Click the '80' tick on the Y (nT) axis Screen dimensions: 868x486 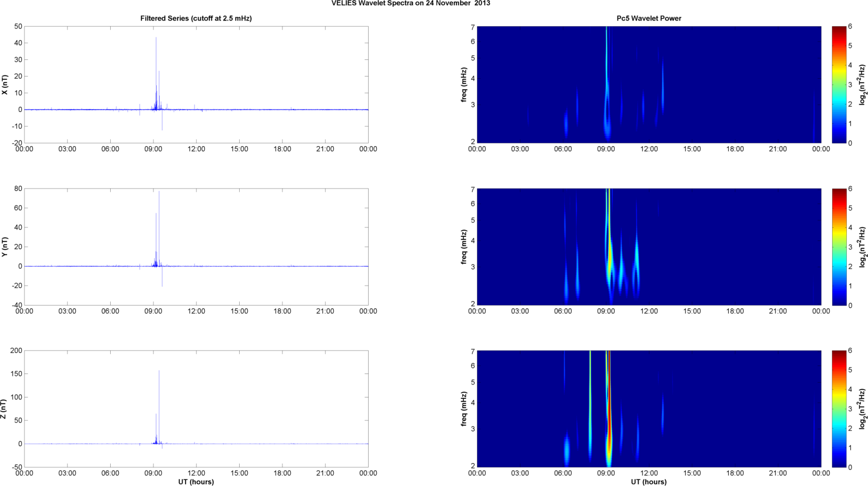(18, 188)
